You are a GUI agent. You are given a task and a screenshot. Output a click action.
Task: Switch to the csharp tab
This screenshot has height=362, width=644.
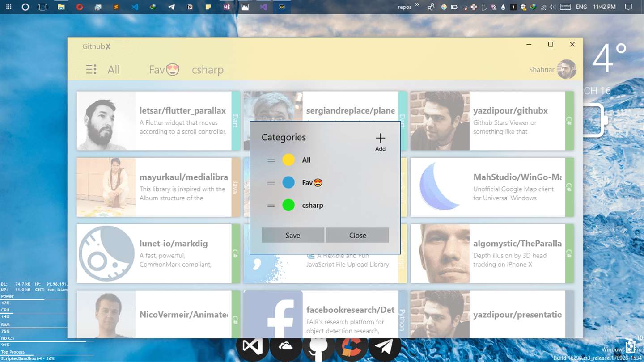pos(208,70)
